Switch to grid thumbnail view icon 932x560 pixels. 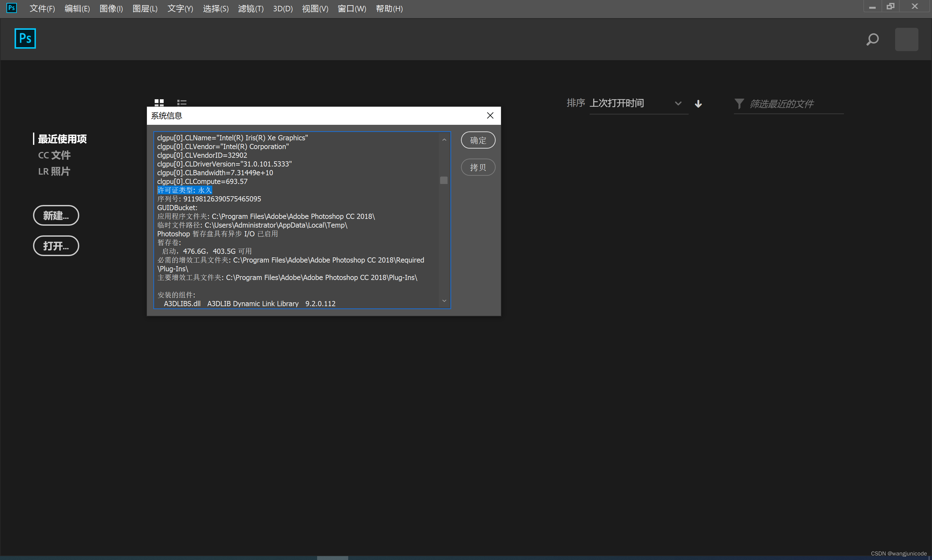[x=159, y=102]
